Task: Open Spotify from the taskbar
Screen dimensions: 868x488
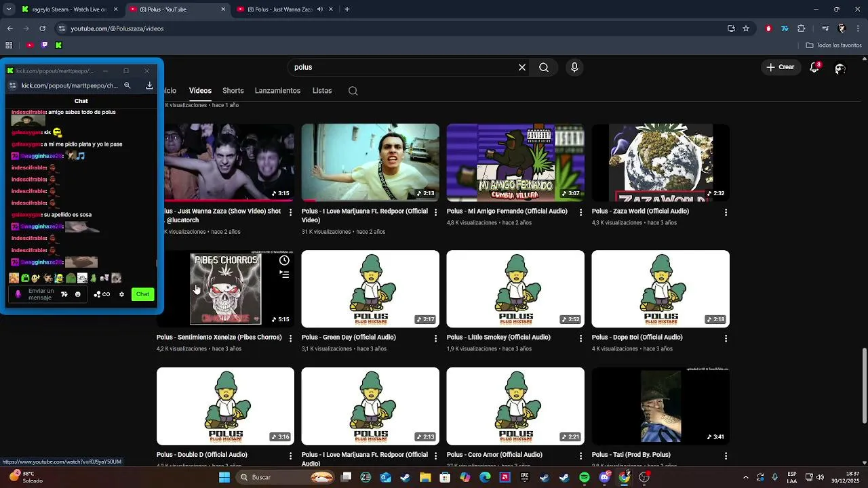Action: (584, 477)
